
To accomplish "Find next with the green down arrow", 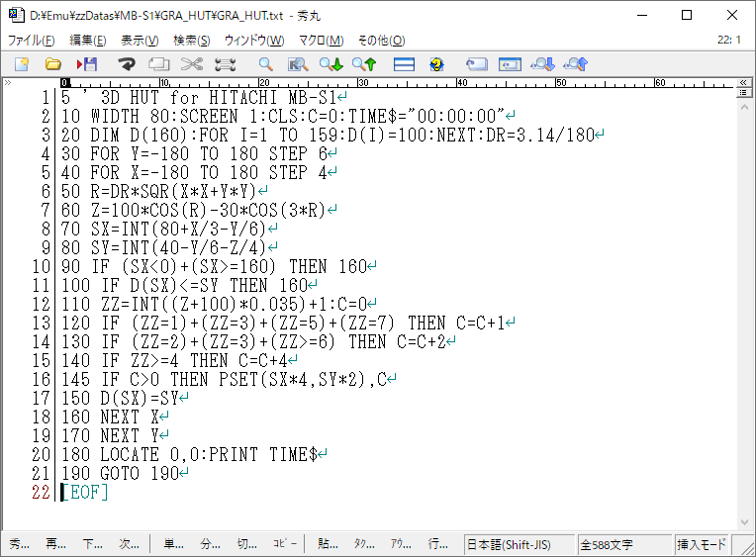I will 331,64.
